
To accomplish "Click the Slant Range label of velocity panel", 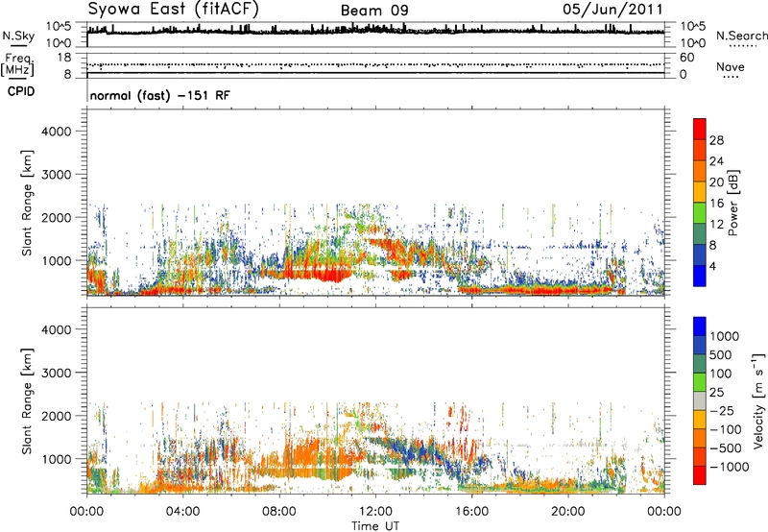I will 27,400.
